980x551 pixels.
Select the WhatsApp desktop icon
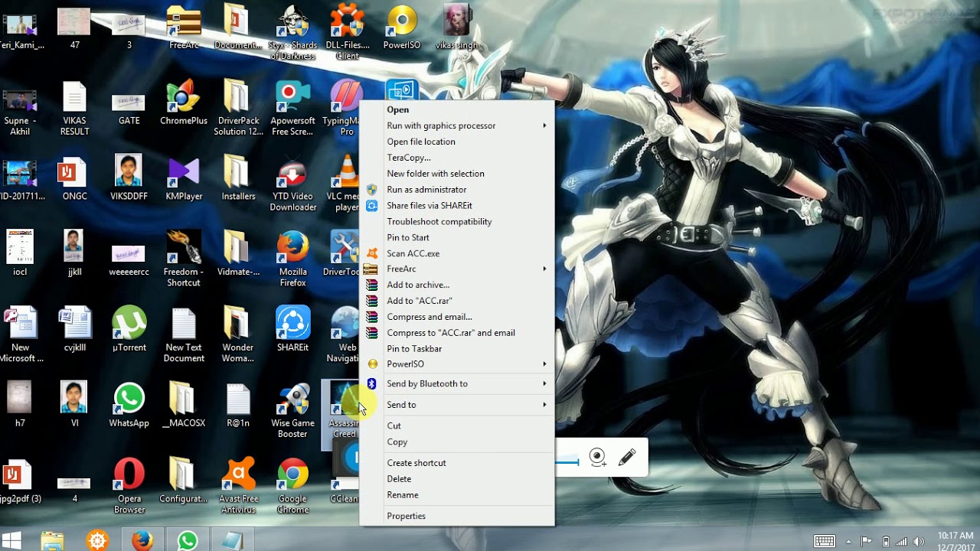pos(129,405)
